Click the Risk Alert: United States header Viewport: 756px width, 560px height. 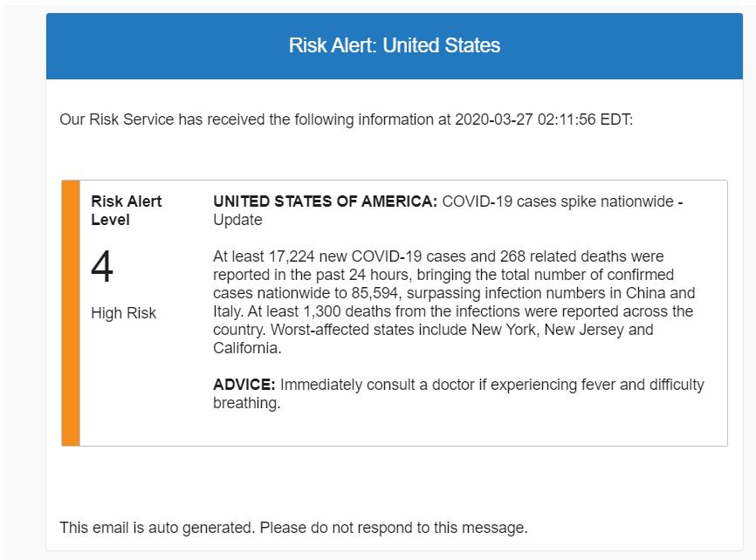click(x=395, y=45)
